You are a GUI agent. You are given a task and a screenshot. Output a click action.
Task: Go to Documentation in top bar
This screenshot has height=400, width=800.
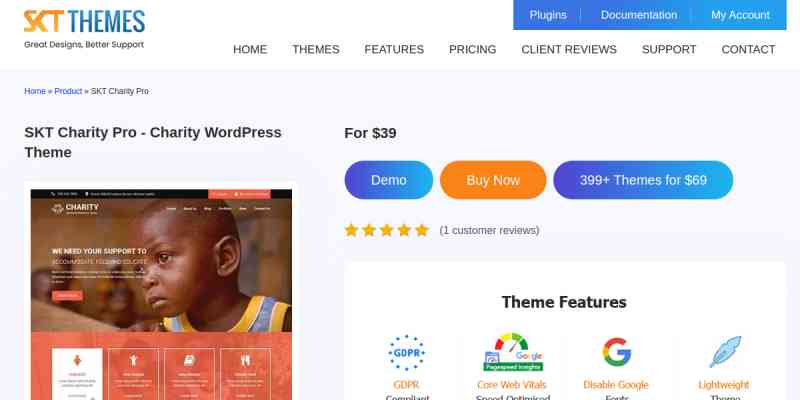(x=639, y=15)
